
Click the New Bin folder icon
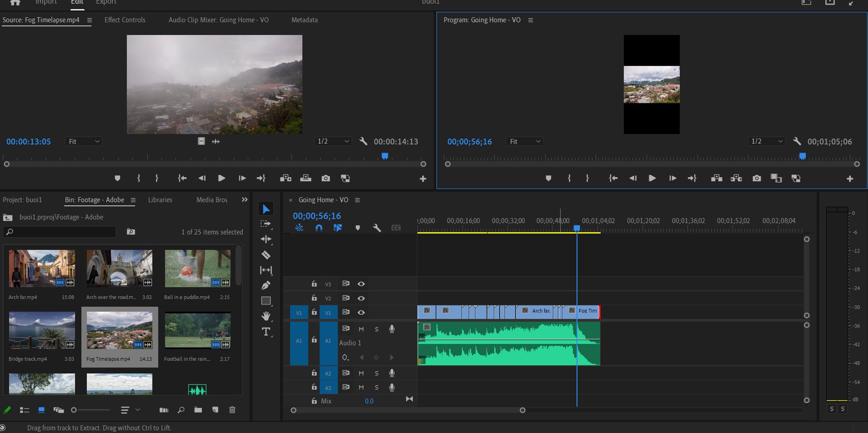[198, 410]
